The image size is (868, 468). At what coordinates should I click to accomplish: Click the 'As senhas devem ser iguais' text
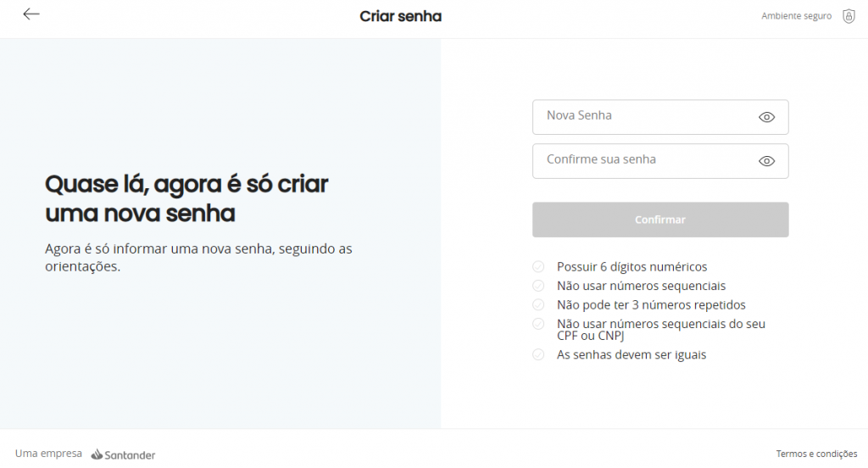pyautogui.click(x=631, y=354)
